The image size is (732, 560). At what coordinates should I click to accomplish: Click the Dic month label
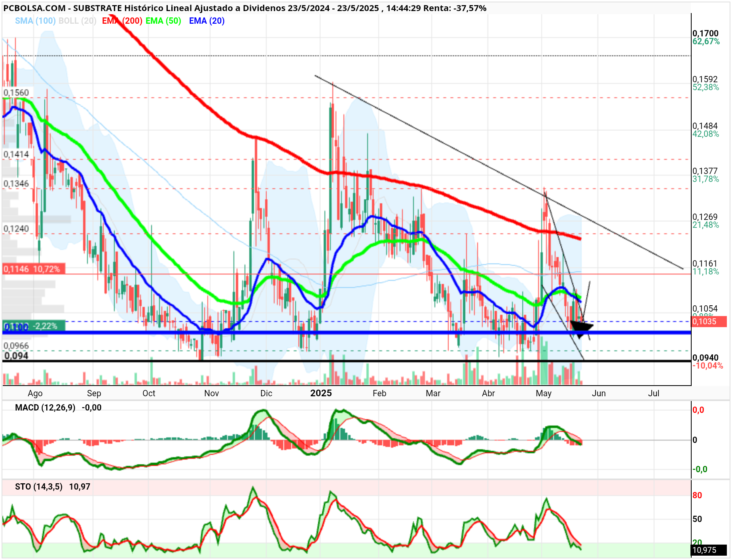(x=266, y=394)
